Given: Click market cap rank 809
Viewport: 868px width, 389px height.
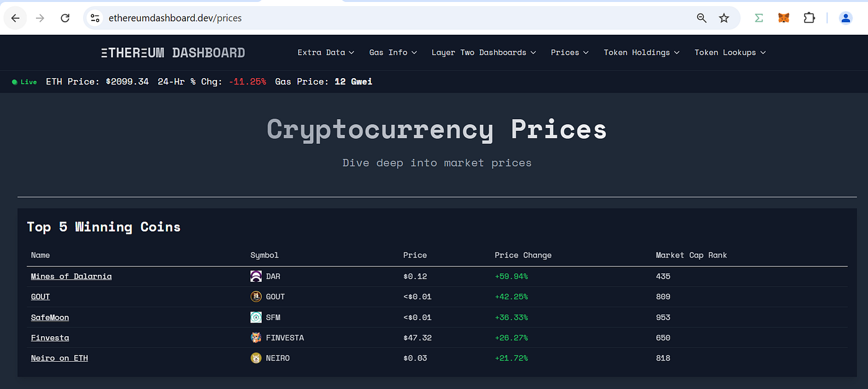Looking at the screenshot, I should click(x=663, y=297).
